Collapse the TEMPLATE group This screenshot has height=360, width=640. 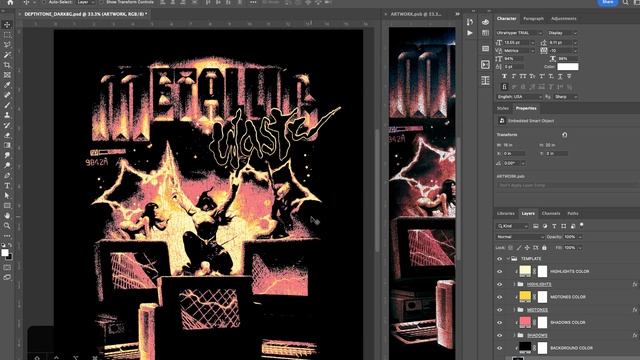[508, 259]
